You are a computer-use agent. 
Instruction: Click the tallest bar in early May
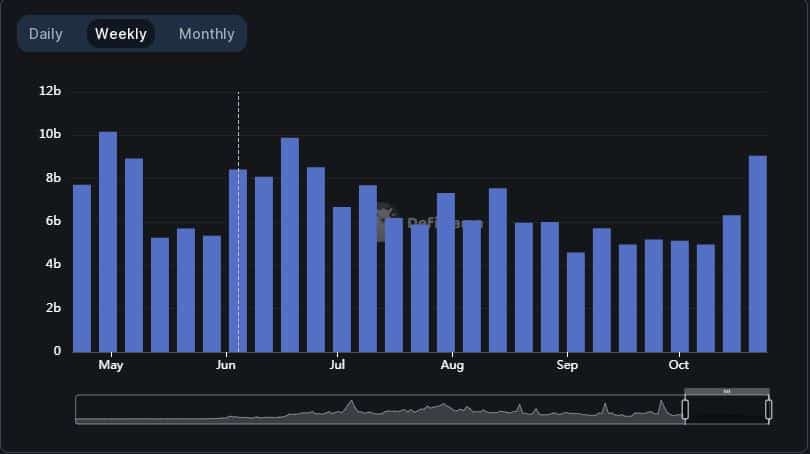click(x=108, y=242)
